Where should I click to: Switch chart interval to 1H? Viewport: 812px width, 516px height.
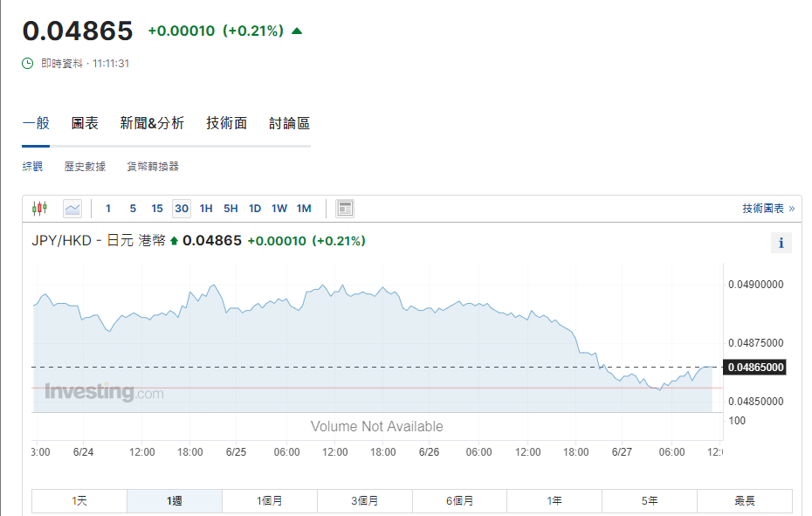click(206, 209)
